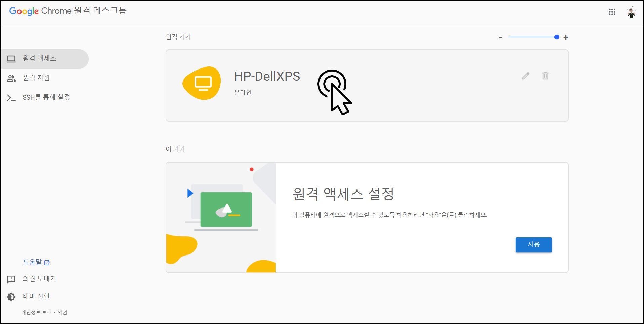Click the minus button to shrink device cards
The image size is (644, 324).
click(500, 37)
